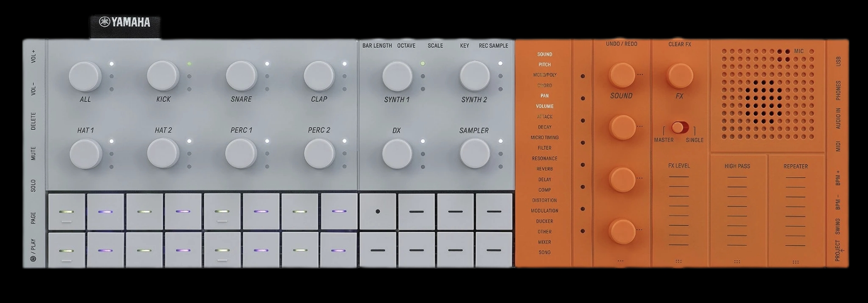
Task: Select the HAT 1 track knob
Action: click(85, 154)
